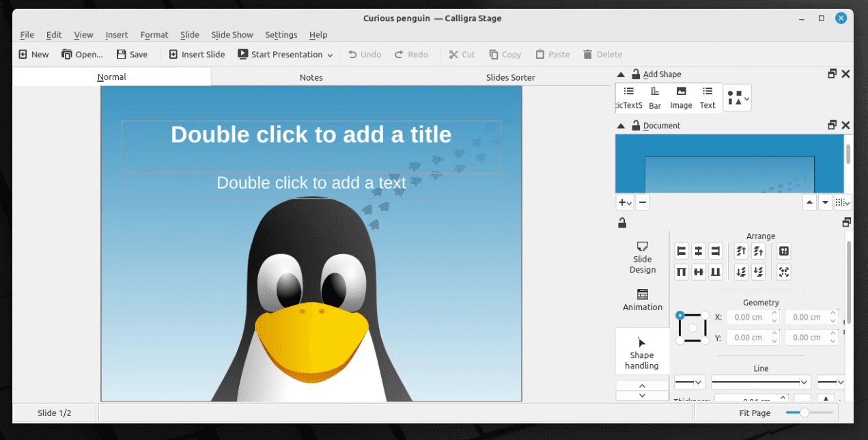This screenshot has width=868, height=440.
Task: Toggle the lock on the Document docker
Action: point(636,125)
